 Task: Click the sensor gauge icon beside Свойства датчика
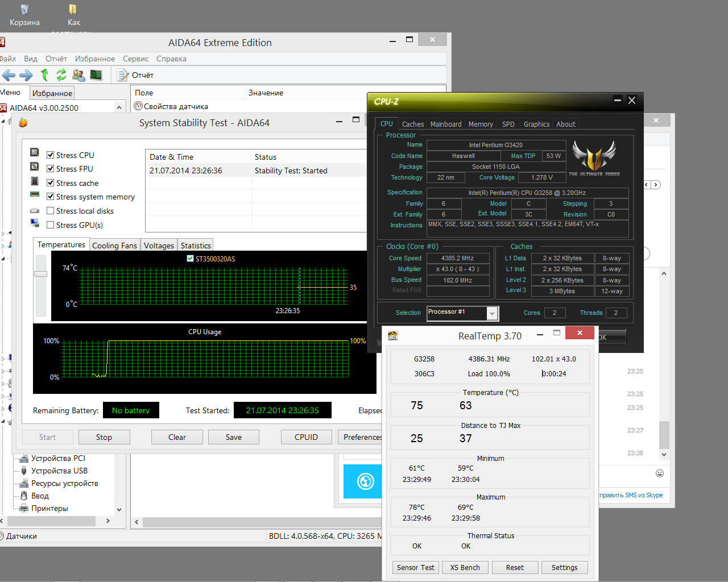[x=138, y=106]
